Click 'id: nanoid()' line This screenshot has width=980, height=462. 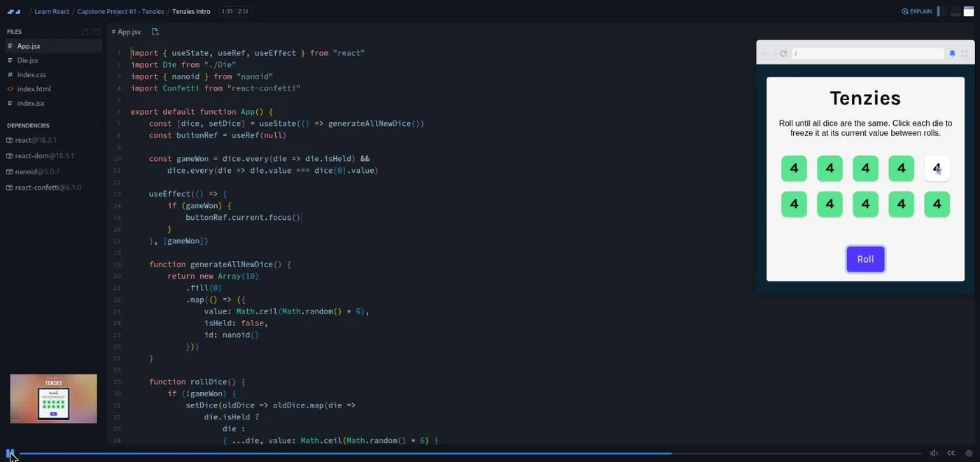tap(232, 335)
